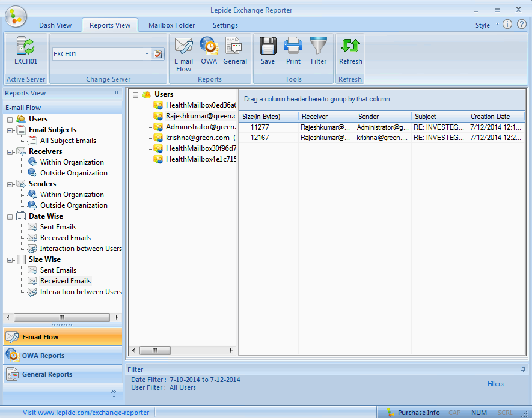This screenshot has height=418, width=532.
Task: Click the Lepide application orb button
Action: (16, 16)
